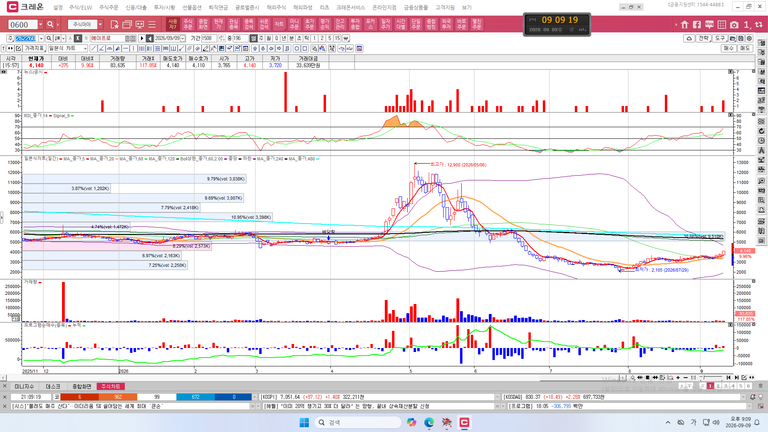Expand the 0600 screen number dropdown
768x432 pixels.
tap(40, 24)
